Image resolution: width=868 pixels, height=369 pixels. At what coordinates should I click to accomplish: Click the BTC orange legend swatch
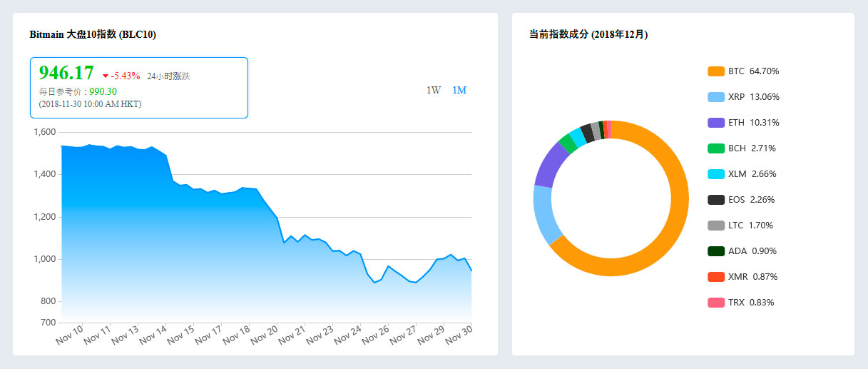(716, 71)
